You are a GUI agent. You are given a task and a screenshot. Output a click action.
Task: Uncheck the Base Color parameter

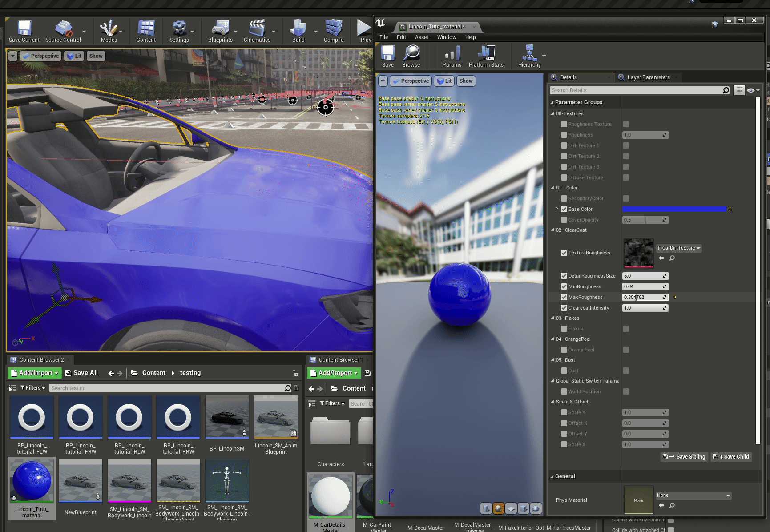pyautogui.click(x=564, y=209)
